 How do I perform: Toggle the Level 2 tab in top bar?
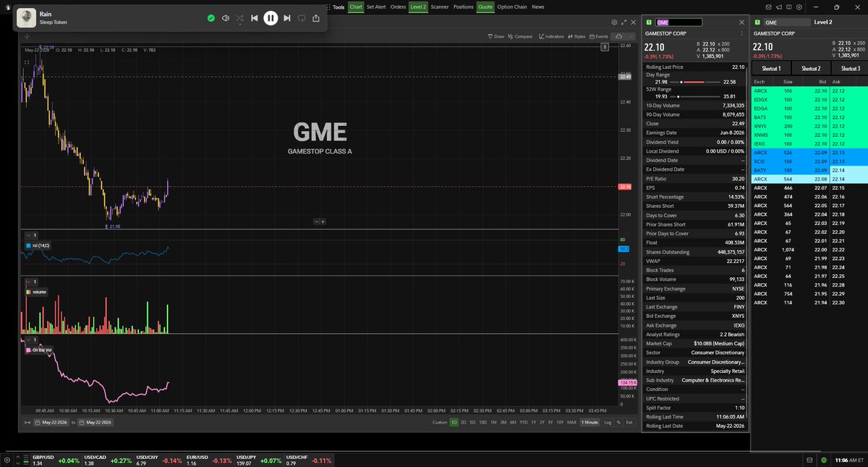point(418,7)
